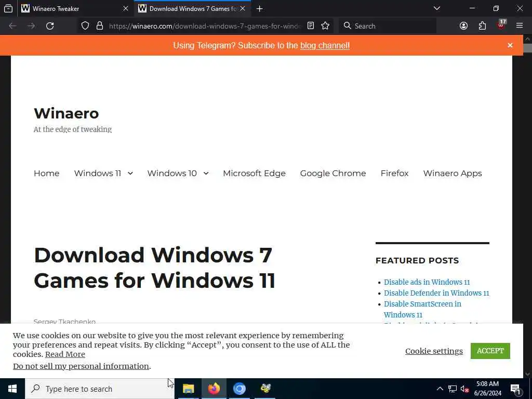
Task: Go back one page in Firefox
Action: [x=12, y=26]
